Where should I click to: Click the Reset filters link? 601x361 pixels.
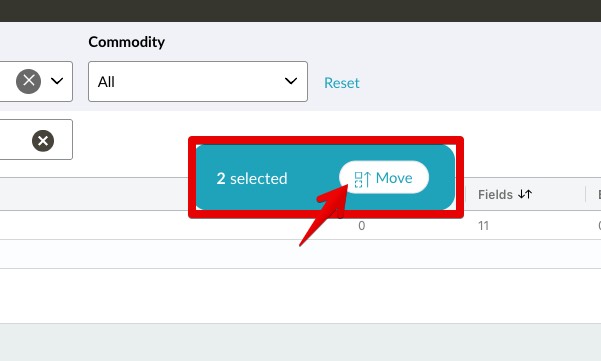coord(342,83)
